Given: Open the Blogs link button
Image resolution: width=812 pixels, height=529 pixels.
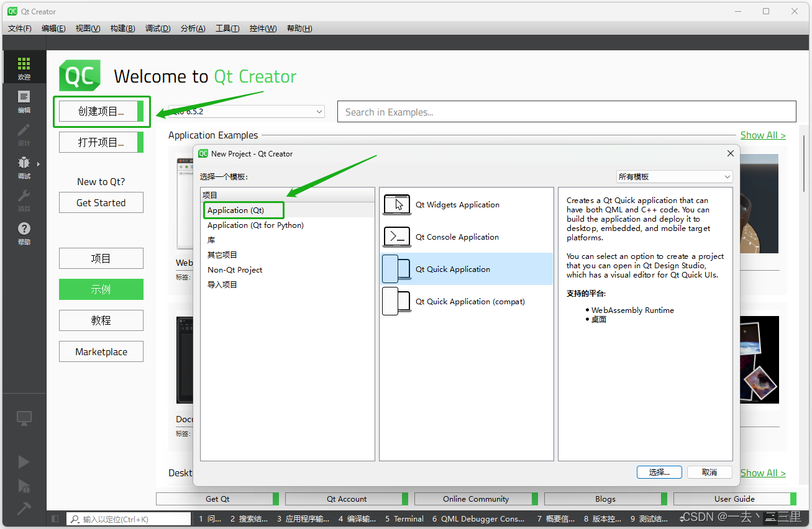Looking at the screenshot, I should tap(606, 499).
